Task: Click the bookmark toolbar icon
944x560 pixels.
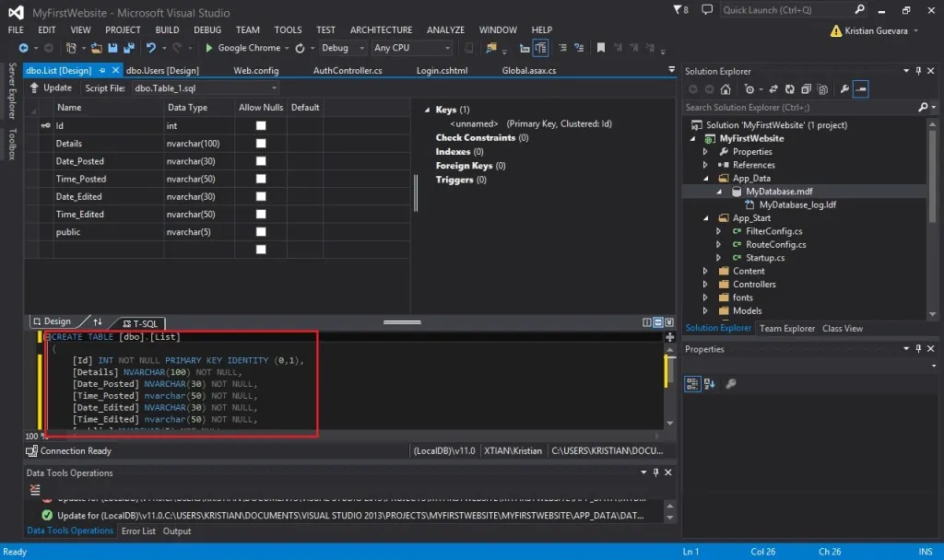Action: [601, 48]
